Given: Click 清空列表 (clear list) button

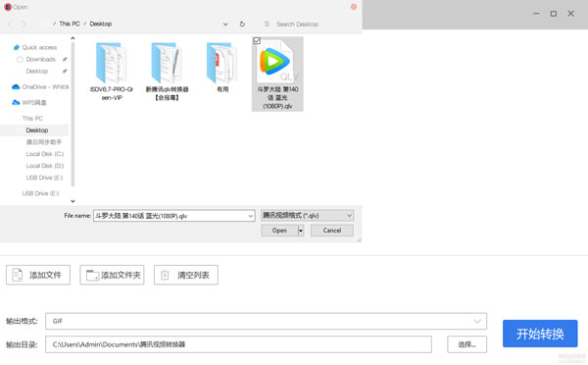Looking at the screenshot, I should click(185, 275).
